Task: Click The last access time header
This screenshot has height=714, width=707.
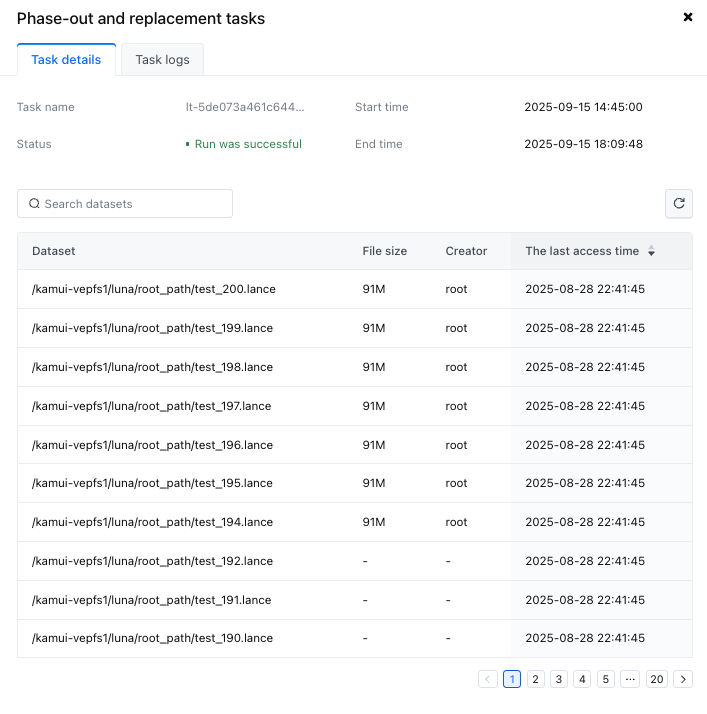Action: (x=582, y=251)
